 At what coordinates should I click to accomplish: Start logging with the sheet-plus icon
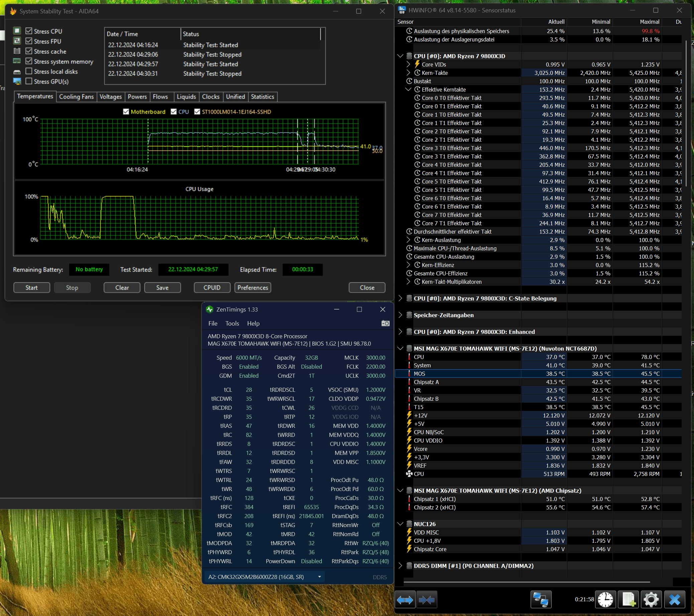click(628, 600)
